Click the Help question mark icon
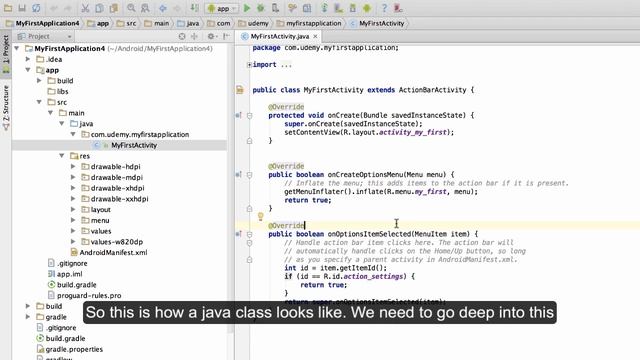This screenshot has width=640, height=360. [384, 8]
